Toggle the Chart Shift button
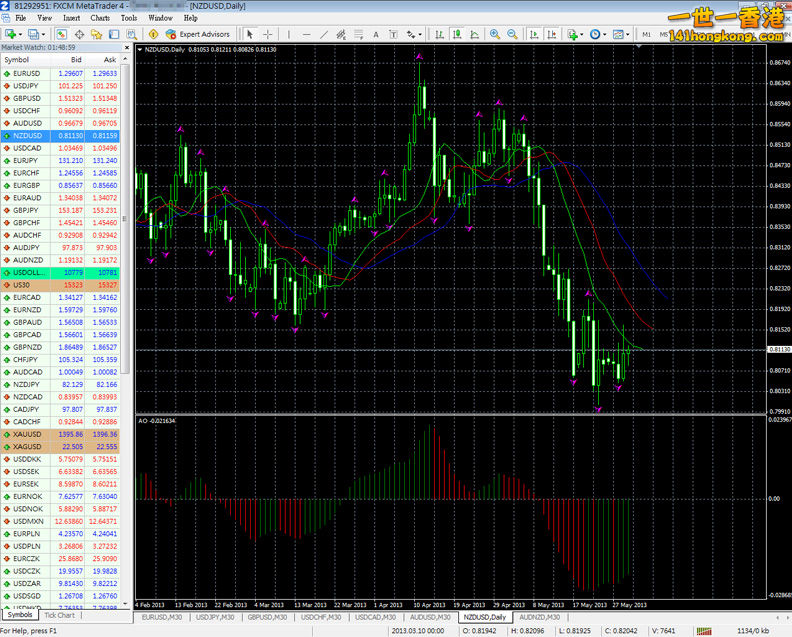The width and height of the screenshot is (792, 637). coord(552,34)
